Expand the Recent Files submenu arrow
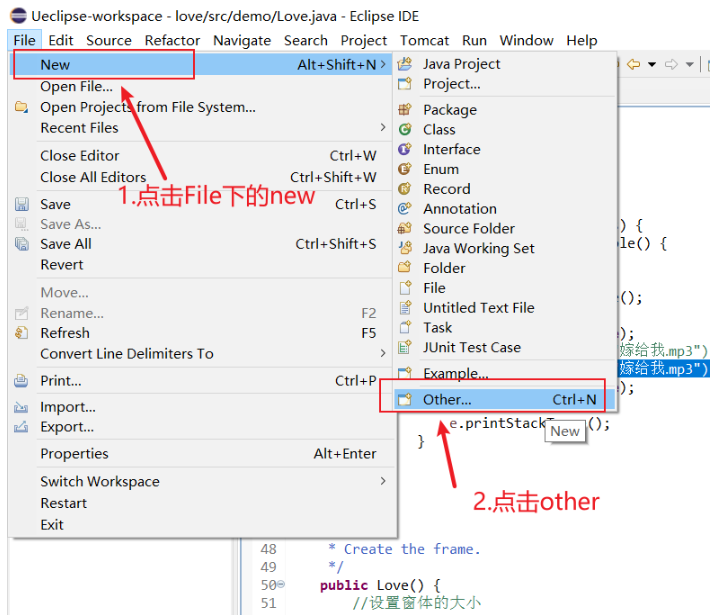719x615 pixels. pyautogui.click(x=383, y=127)
